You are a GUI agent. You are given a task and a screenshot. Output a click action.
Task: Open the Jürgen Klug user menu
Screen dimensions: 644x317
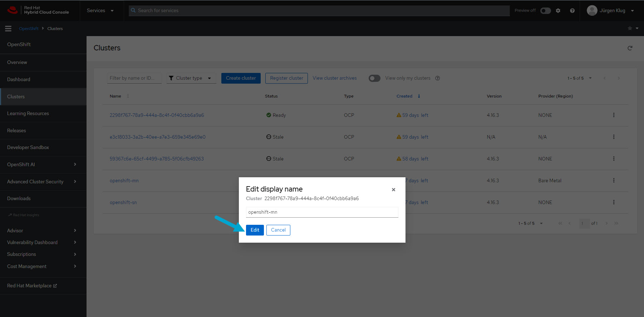611,11
